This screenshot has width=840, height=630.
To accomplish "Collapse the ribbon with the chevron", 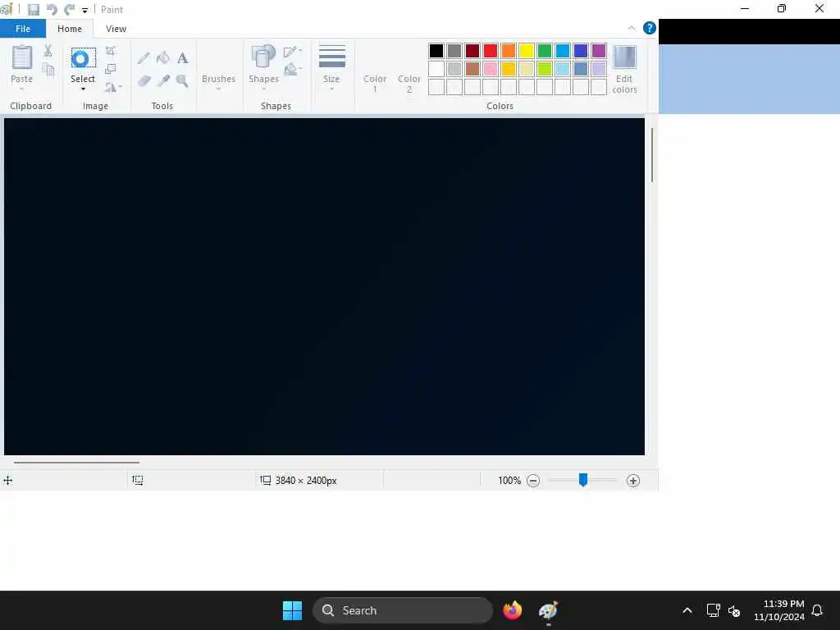I will pyautogui.click(x=632, y=29).
